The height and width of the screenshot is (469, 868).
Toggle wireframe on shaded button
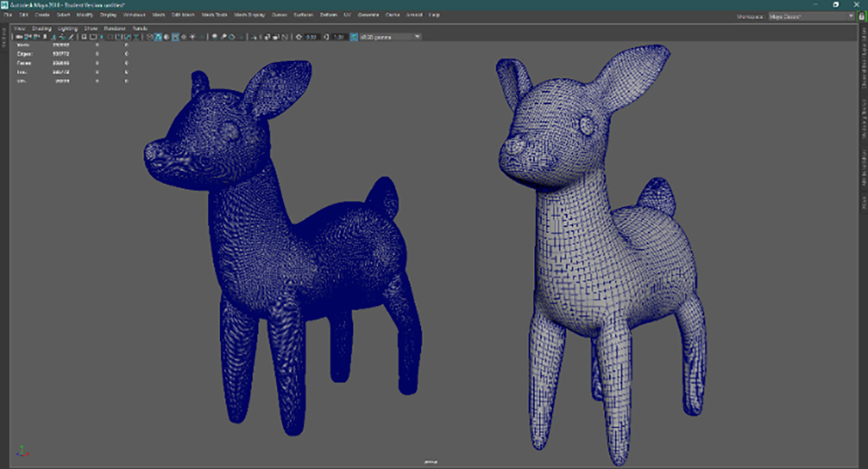click(x=175, y=37)
